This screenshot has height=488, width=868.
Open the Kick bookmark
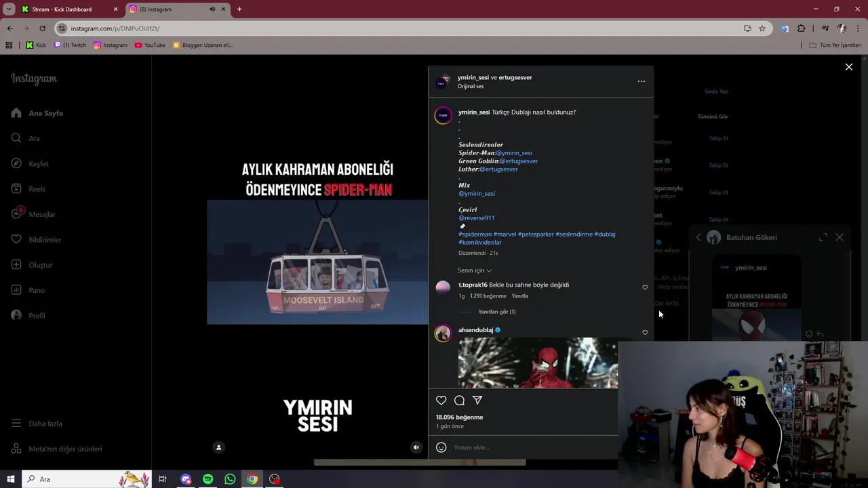point(36,45)
